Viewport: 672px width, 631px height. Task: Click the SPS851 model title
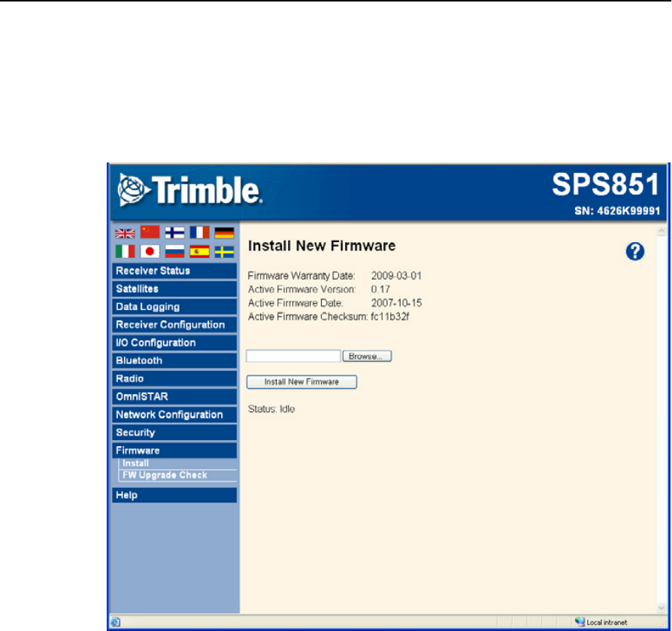(x=606, y=184)
